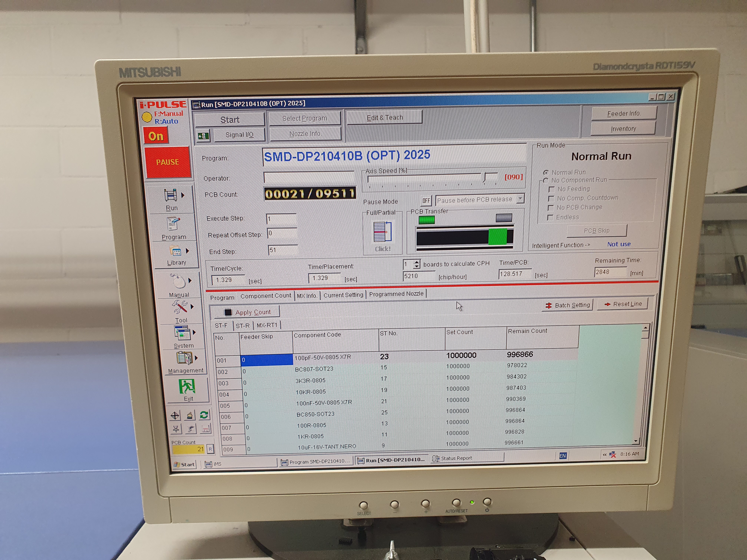Open the Library icon in the sidebar
This screenshot has width=747, height=560.
click(x=176, y=251)
